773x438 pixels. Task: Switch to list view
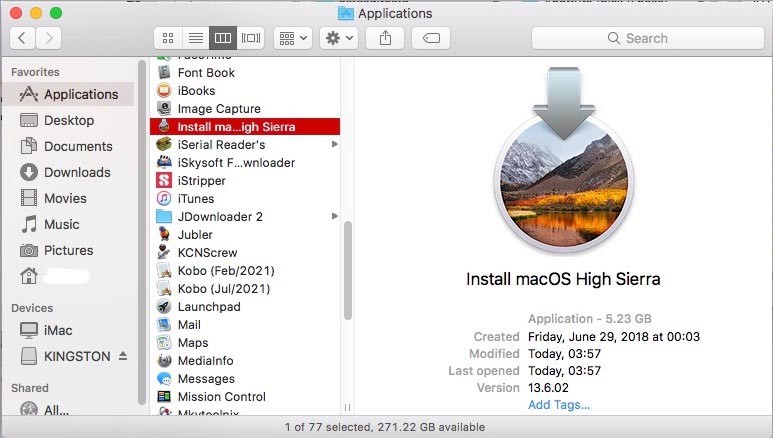[196, 38]
